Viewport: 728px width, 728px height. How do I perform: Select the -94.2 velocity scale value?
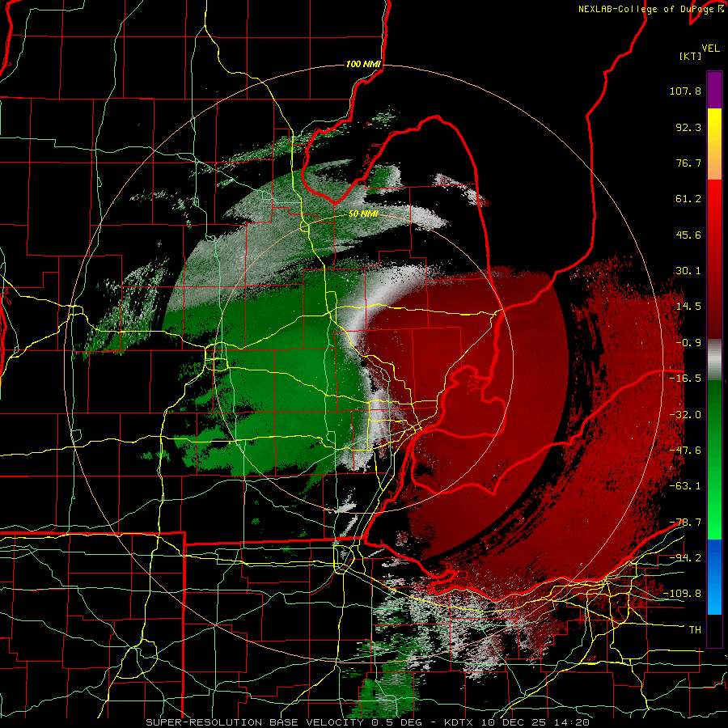tap(685, 558)
